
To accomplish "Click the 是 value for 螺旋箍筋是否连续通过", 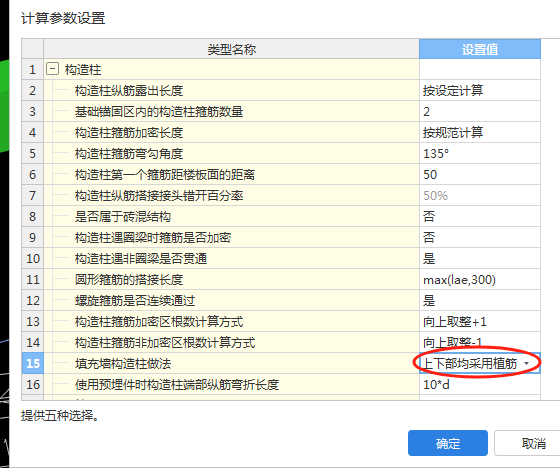I will point(480,300).
